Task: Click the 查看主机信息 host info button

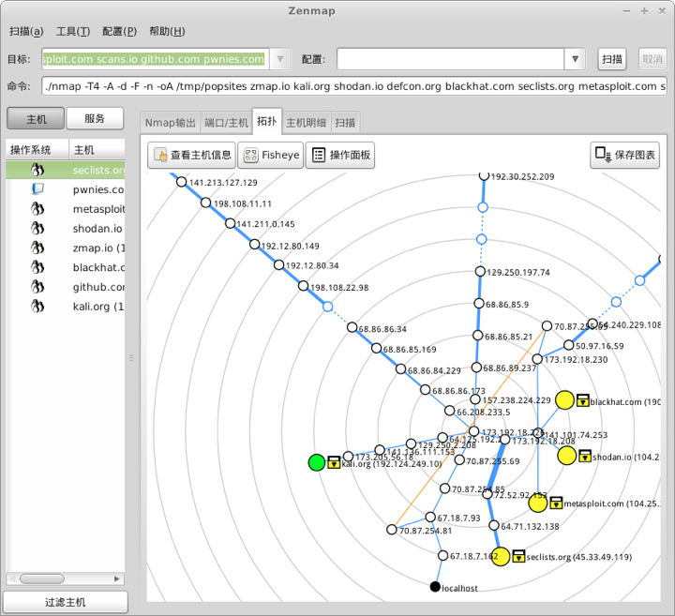Action: (191, 156)
